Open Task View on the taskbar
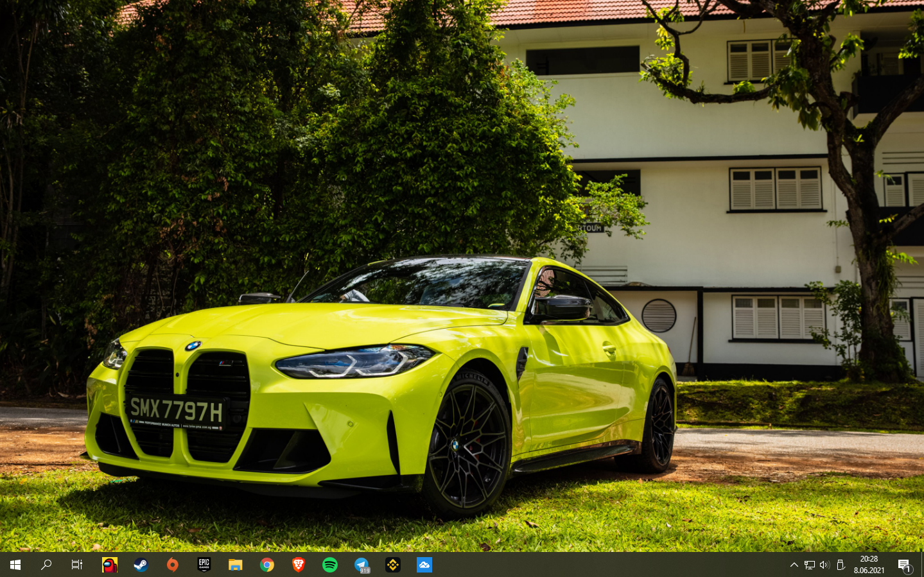 pos(77,565)
